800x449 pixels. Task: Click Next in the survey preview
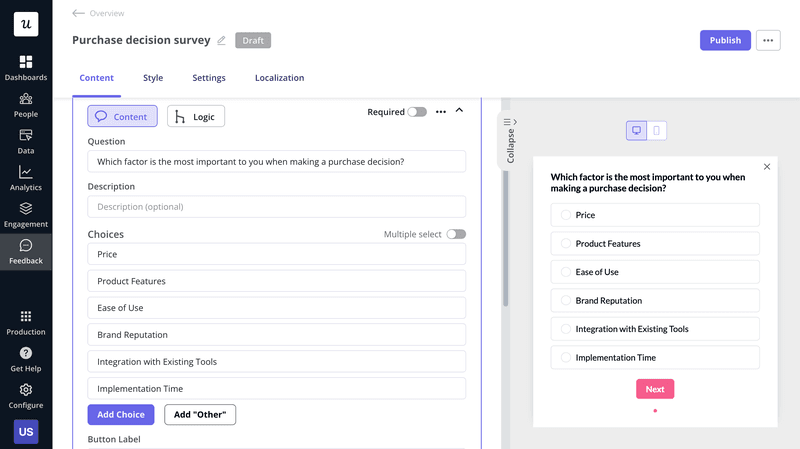click(x=655, y=389)
